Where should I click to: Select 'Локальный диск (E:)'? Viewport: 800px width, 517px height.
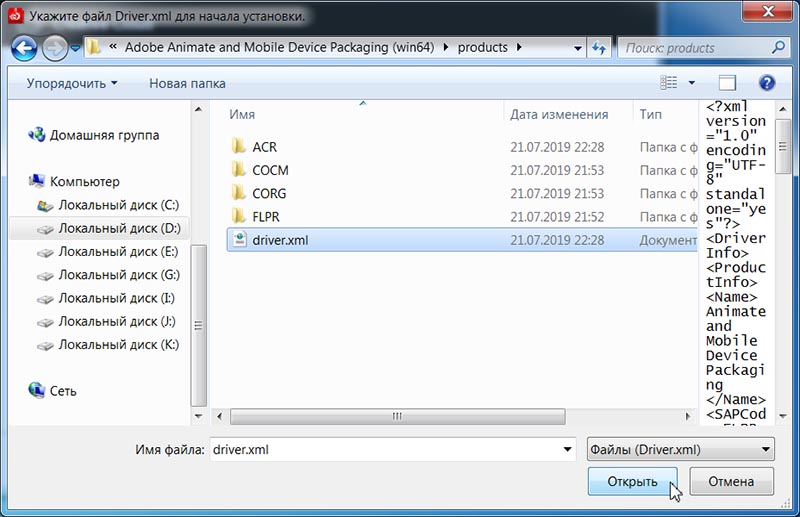coord(118,252)
